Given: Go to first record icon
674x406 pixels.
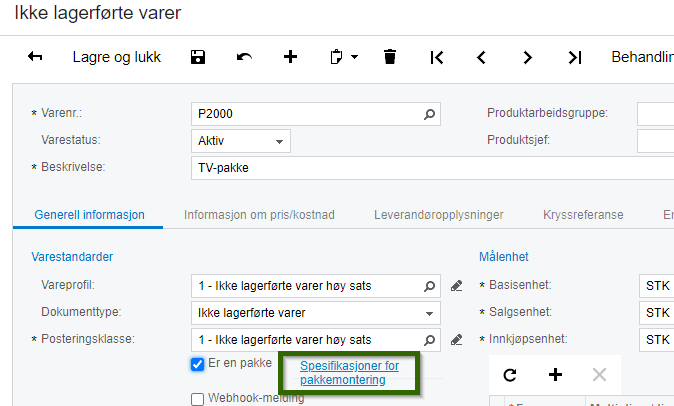Looking at the screenshot, I should [437, 57].
